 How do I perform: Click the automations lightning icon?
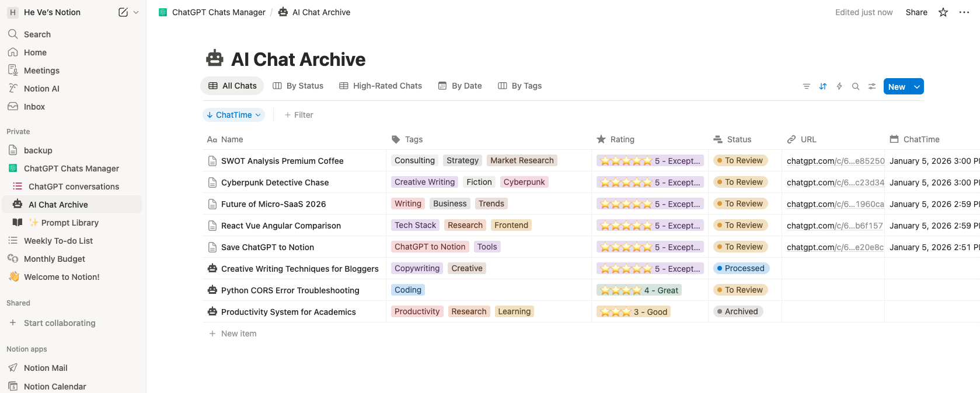pos(839,86)
